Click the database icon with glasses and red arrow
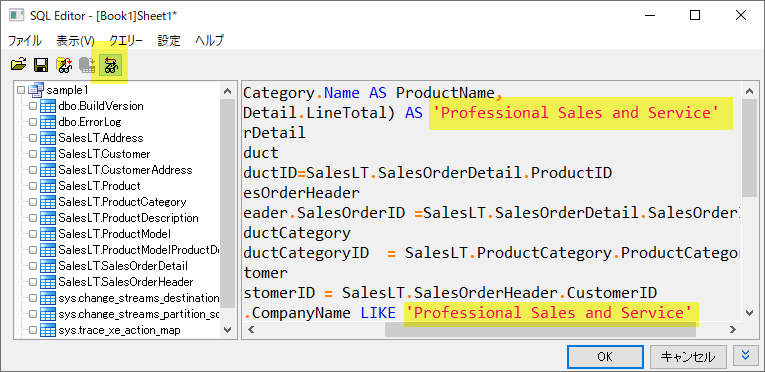The image size is (765, 372). point(64,64)
